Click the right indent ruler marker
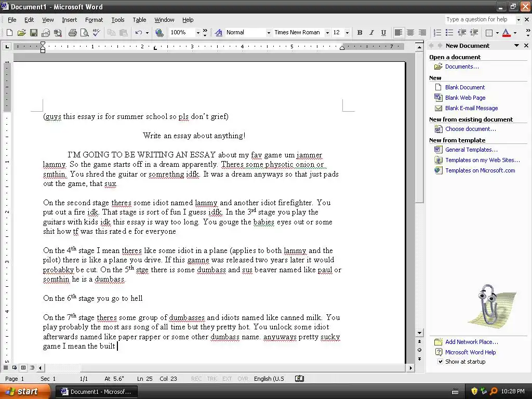532x399 pixels. coord(342,47)
